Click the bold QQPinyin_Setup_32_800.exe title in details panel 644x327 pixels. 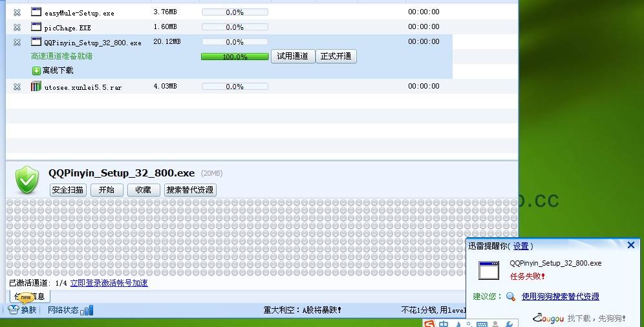122,173
